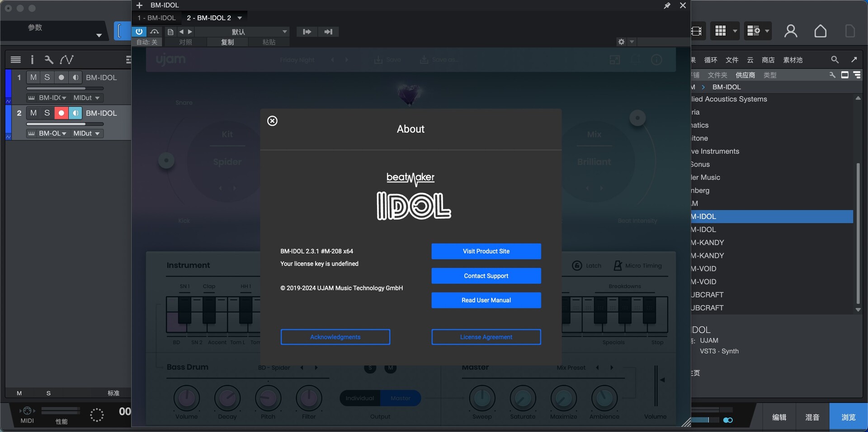This screenshot has width=868, height=432.
Task: Open the preset file menu icon
Action: [170, 32]
